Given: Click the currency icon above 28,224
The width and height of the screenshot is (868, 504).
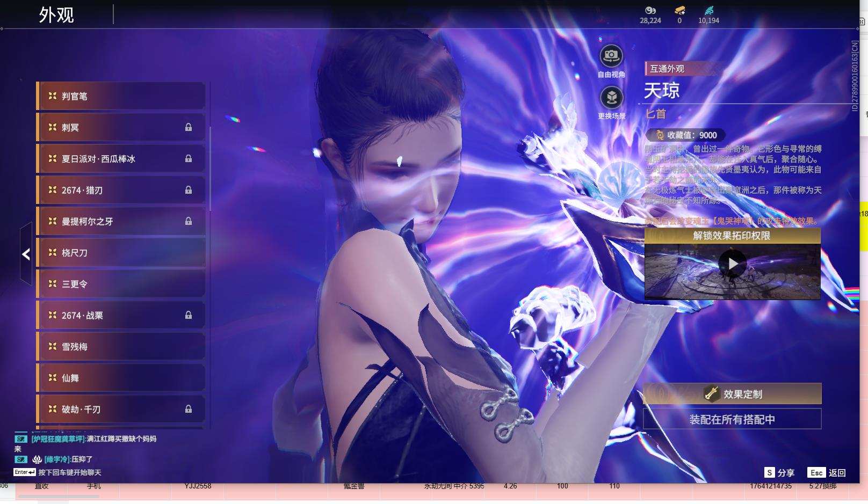Looking at the screenshot, I should tap(650, 10).
